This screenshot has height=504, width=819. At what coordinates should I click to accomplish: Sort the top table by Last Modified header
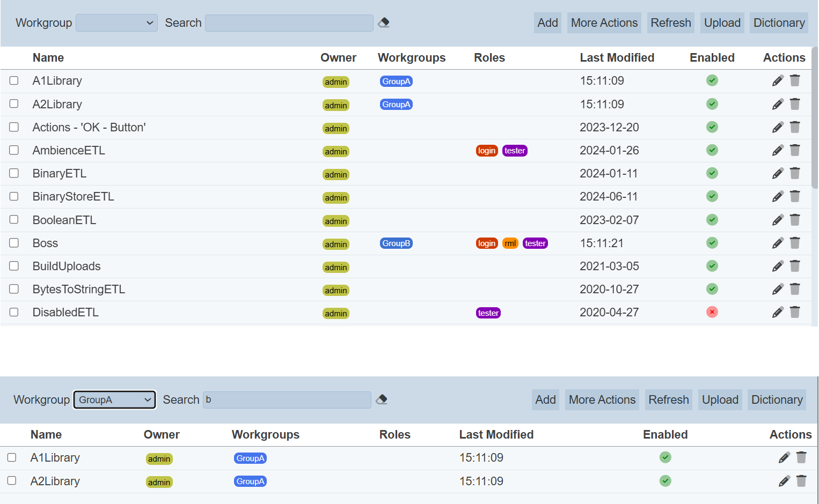pos(617,58)
